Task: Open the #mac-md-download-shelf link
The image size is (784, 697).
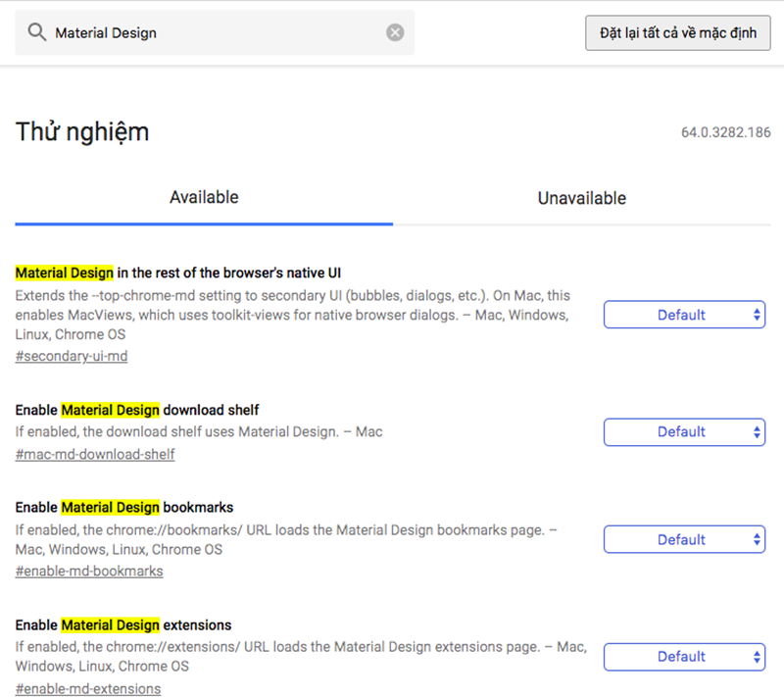Action: 95,454
